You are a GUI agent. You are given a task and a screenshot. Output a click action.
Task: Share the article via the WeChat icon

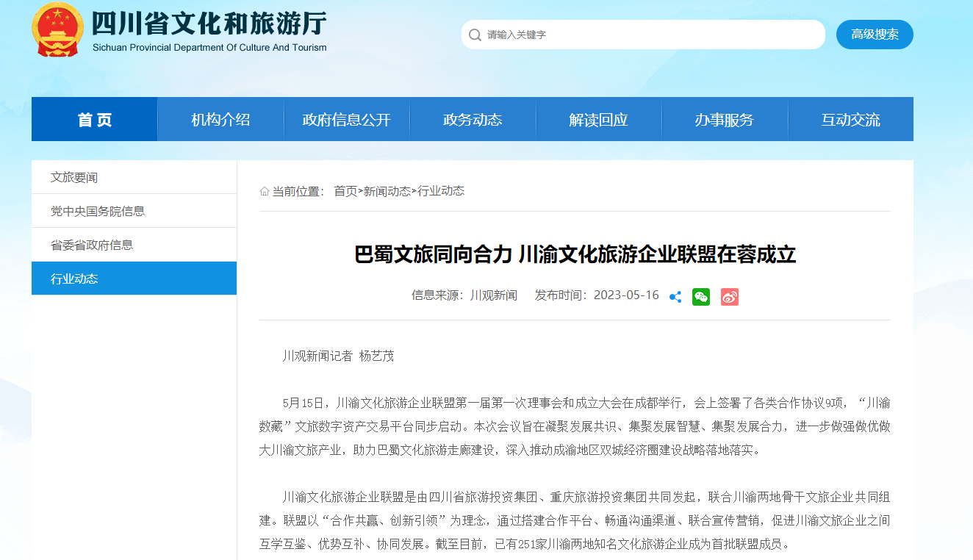point(700,297)
